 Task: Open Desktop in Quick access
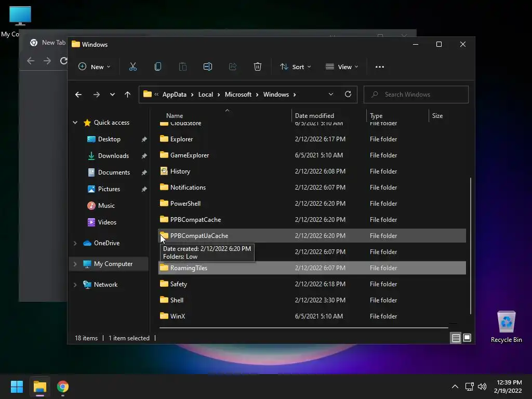[109, 139]
